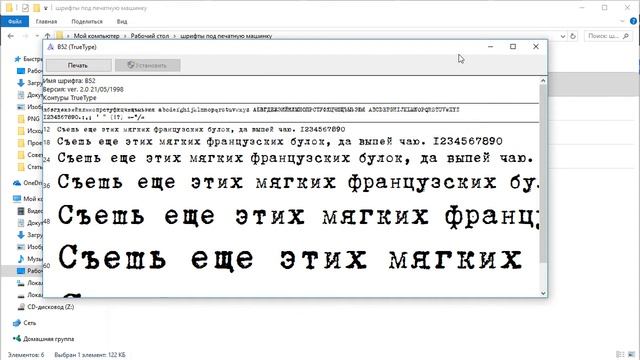Go up one folder level in Explorer
This screenshot has height=360, width=640.
[x=47, y=36]
